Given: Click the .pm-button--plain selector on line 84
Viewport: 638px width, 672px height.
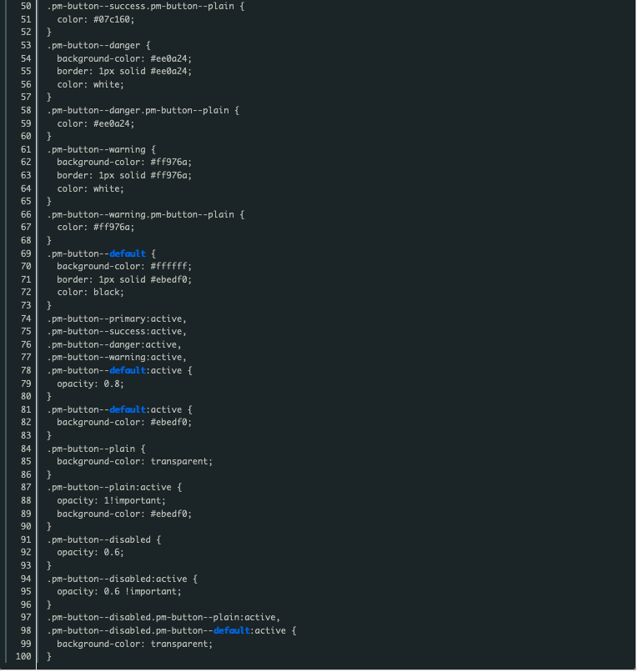Looking at the screenshot, I should point(91,449).
